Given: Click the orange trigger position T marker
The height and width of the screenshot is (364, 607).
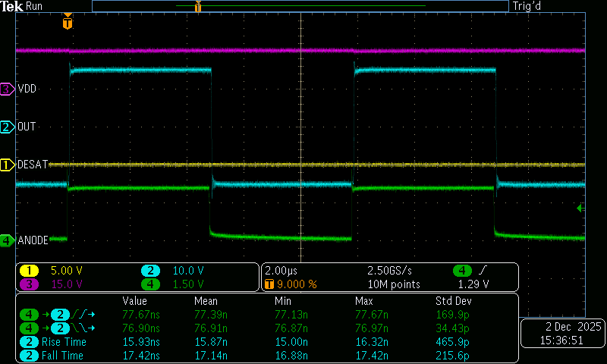Looking at the screenshot, I should (68, 24).
